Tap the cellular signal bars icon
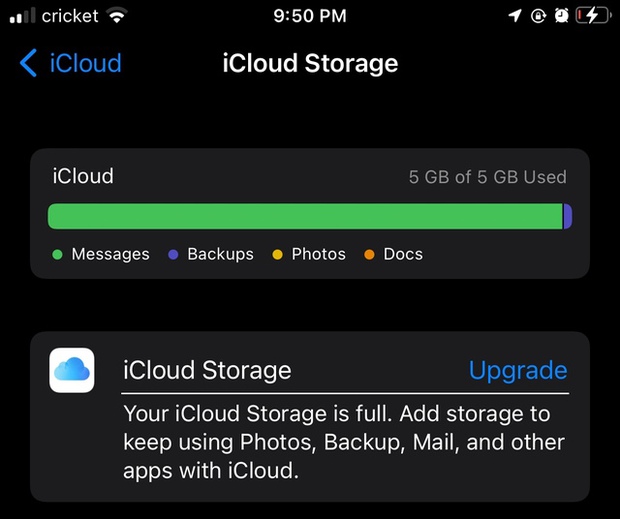Viewport: 620px width, 519px height. click(22, 16)
